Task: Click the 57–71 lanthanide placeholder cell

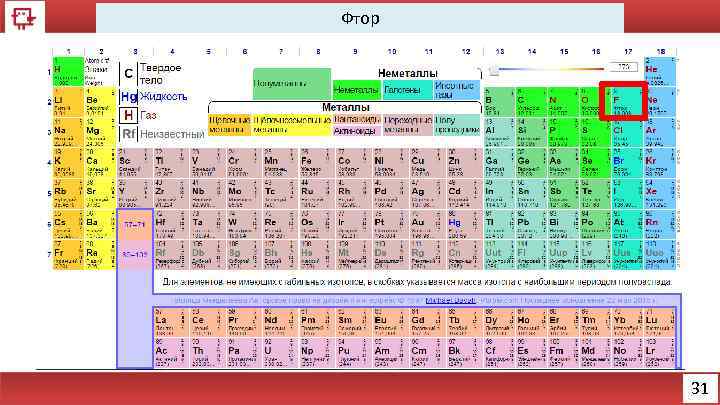Action: 134,225
